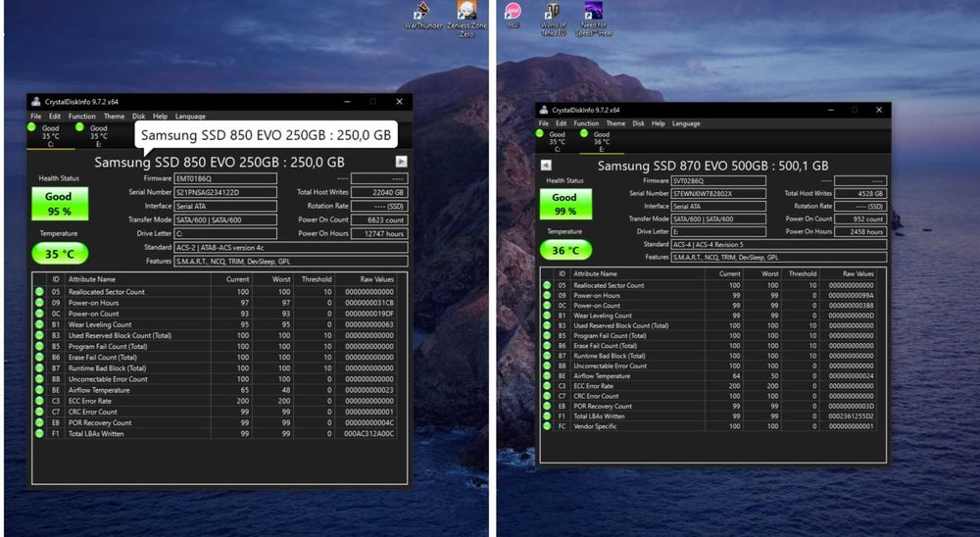Click 36 °C temperature button in right window
Screen dimensions: 980x537
click(565, 250)
